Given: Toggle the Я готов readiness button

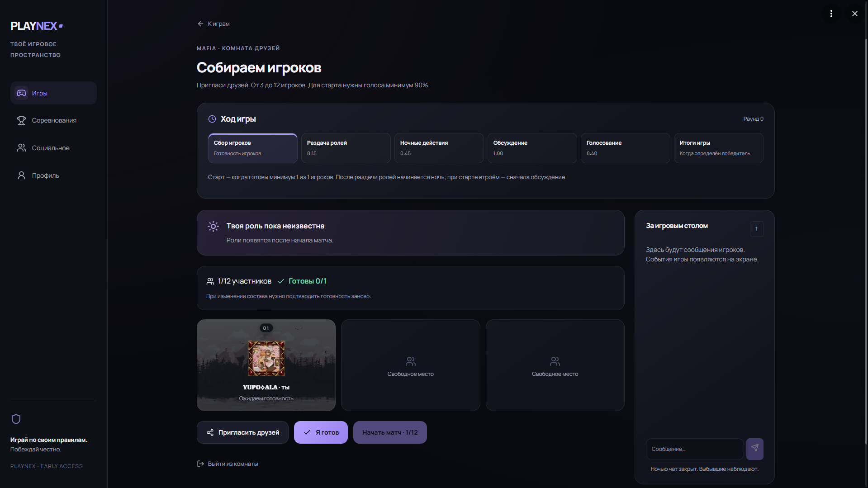Looking at the screenshot, I should (321, 432).
